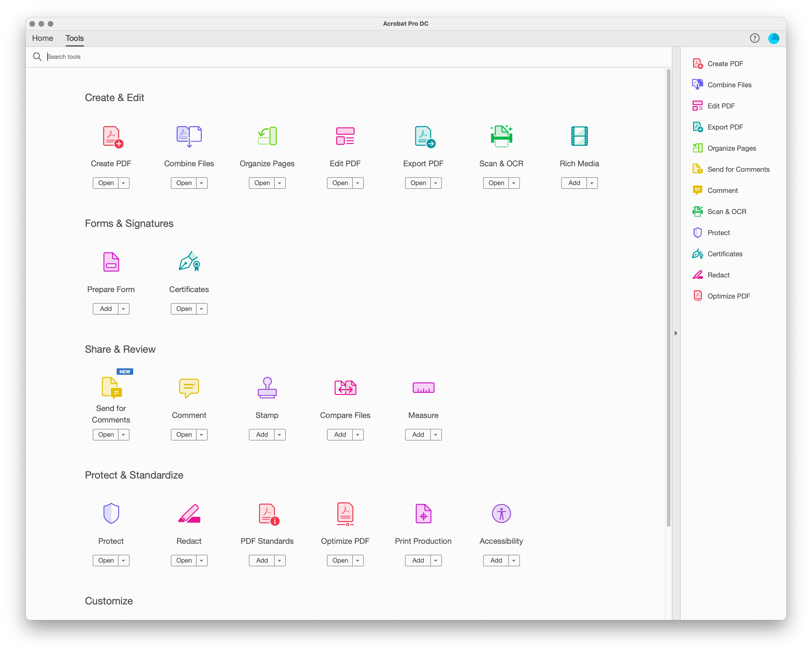
Task: Open dropdown arrow next to Stamp Add
Action: tap(279, 435)
